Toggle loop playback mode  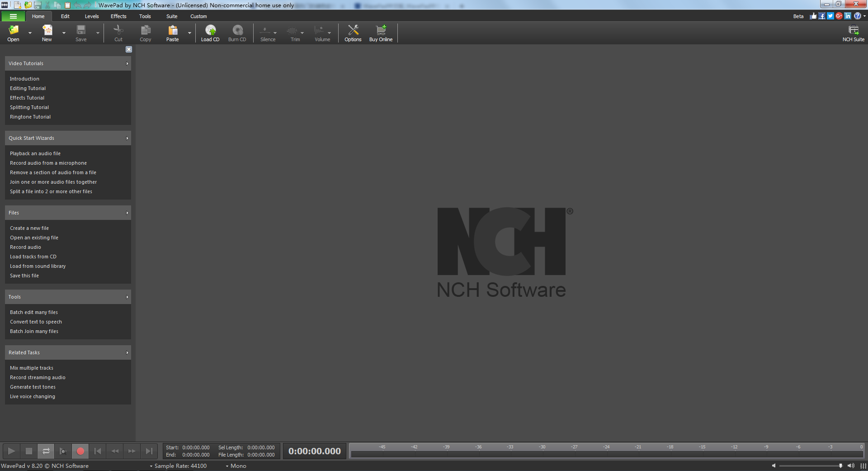[46, 451]
